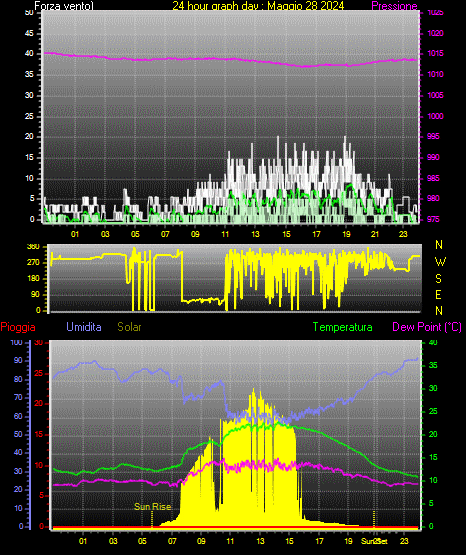Click the 24 hour graph day title
Image resolution: width=466 pixels, height=555 pixels.
[258, 6]
